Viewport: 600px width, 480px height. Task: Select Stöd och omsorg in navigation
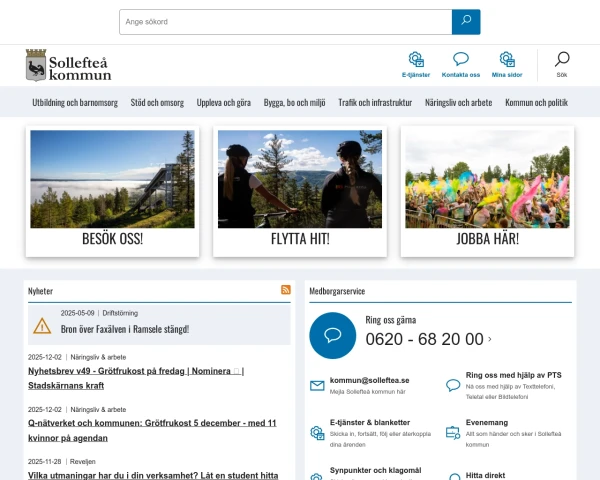[x=157, y=102]
